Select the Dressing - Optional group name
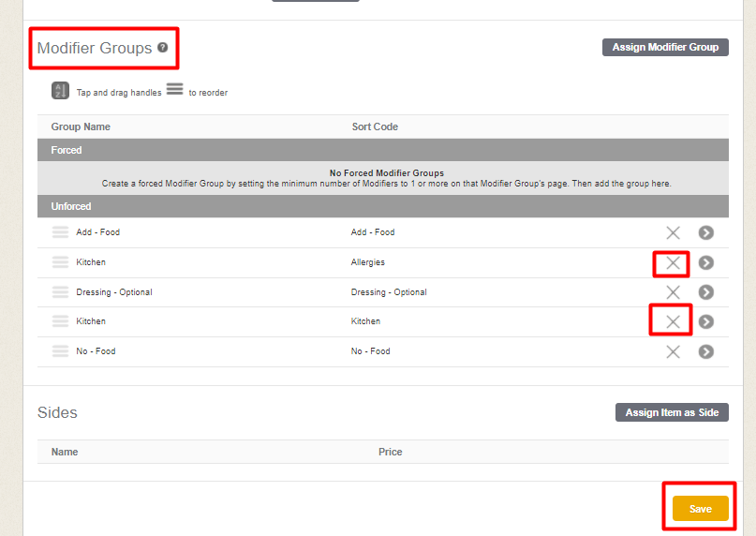The image size is (756, 536). point(114,291)
